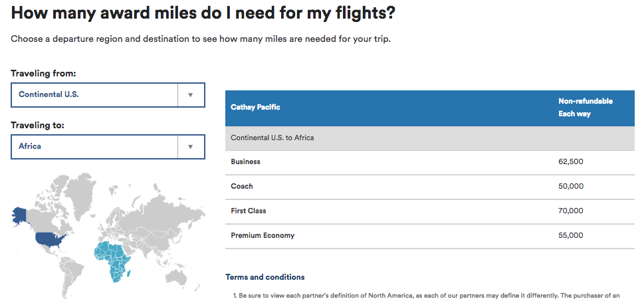Select the continental United States on the map

coord(52,239)
